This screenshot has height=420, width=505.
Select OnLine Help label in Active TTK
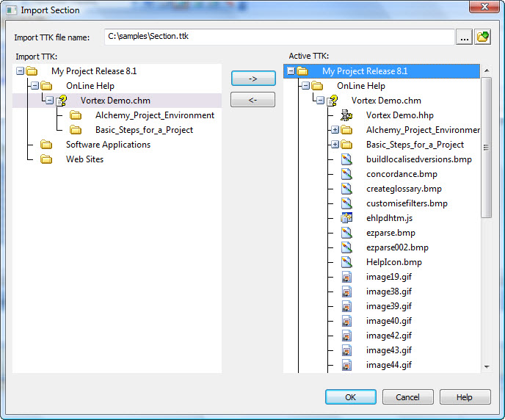pyautogui.click(x=360, y=86)
